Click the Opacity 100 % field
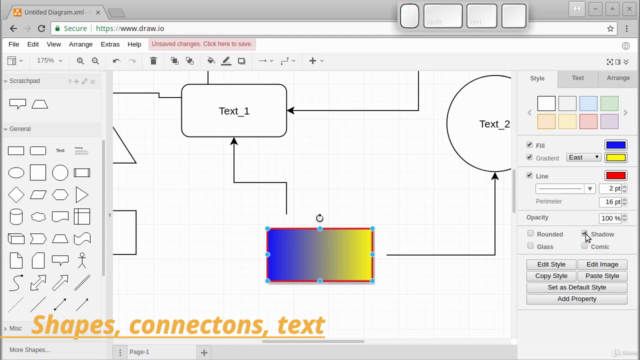640x360 pixels. (x=610, y=218)
